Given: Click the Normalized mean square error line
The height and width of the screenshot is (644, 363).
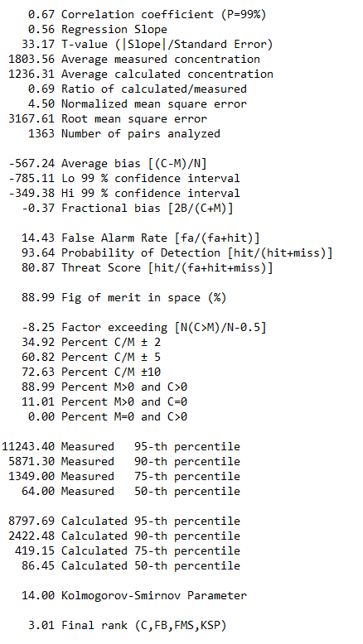Looking at the screenshot, I should pos(138,104).
